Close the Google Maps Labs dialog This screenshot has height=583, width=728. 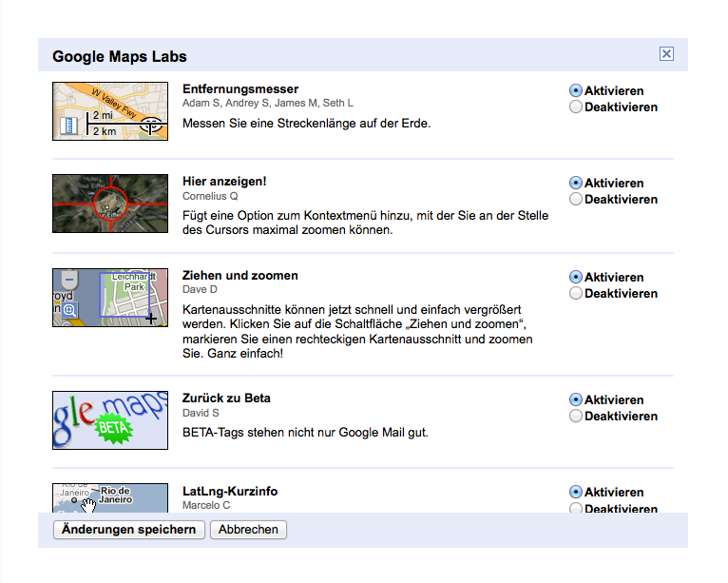666,54
